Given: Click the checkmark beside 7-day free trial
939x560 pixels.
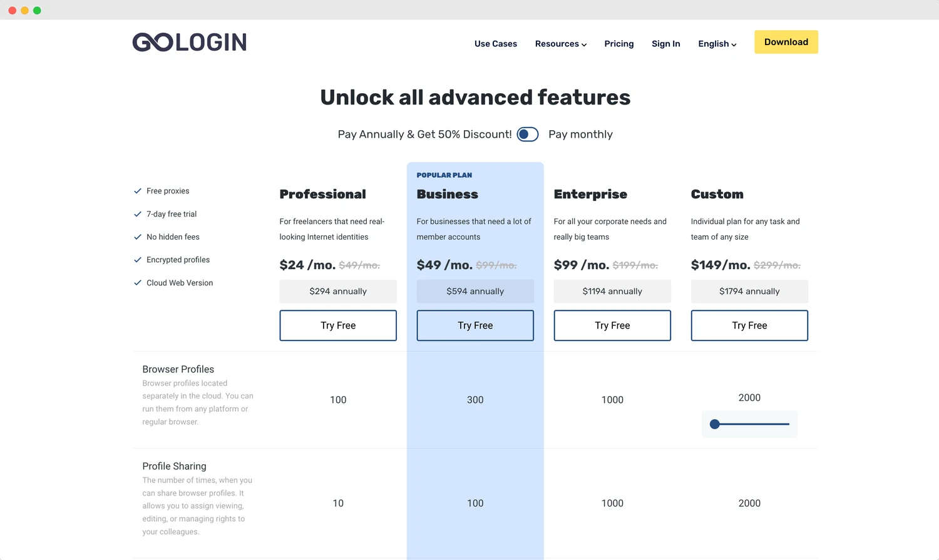Looking at the screenshot, I should click(x=138, y=214).
